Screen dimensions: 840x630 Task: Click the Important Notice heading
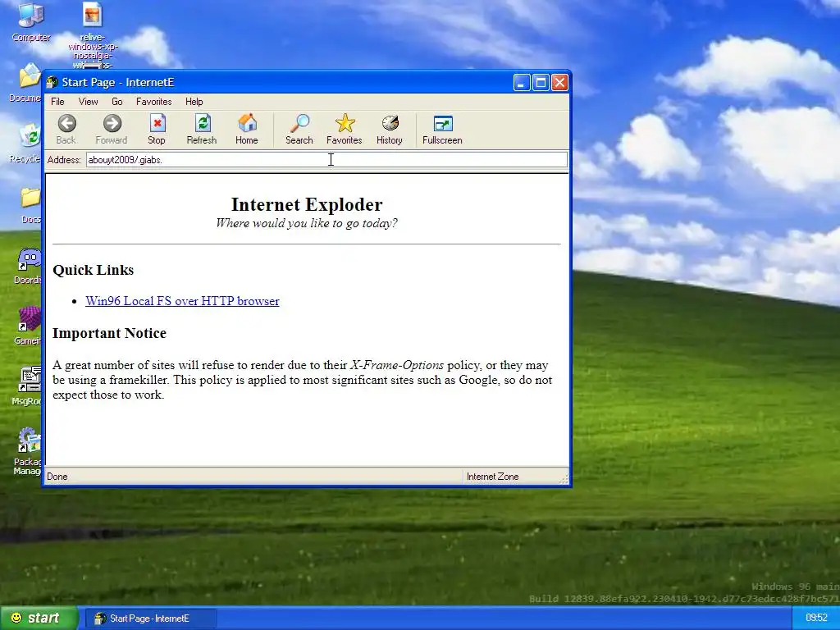point(109,333)
